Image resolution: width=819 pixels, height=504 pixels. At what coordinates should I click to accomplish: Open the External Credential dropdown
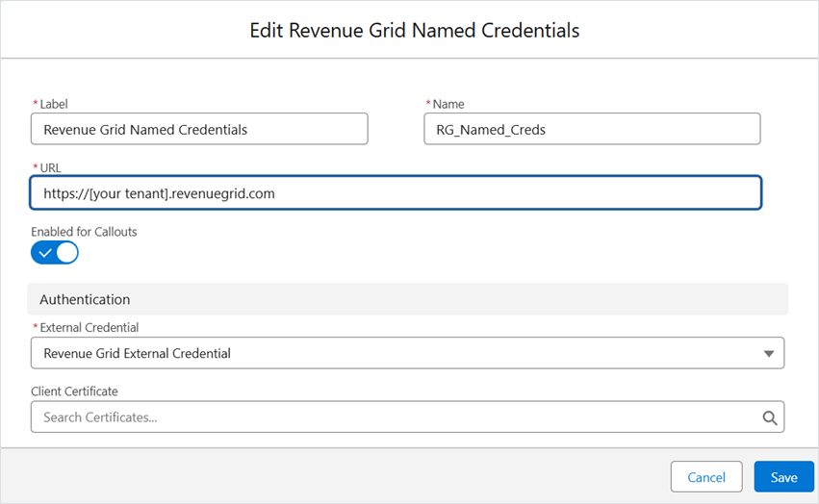pyautogui.click(x=407, y=353)
